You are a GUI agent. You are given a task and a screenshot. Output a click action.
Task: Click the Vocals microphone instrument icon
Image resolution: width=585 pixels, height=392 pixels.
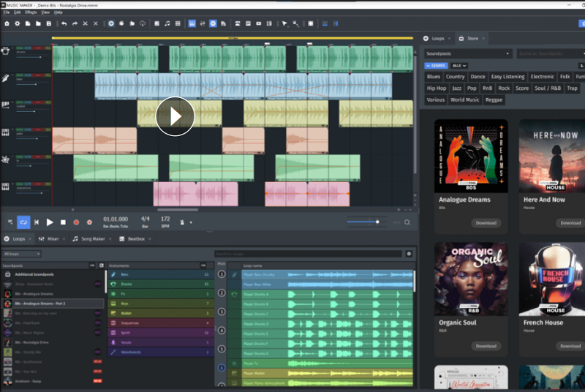point(113,342)
